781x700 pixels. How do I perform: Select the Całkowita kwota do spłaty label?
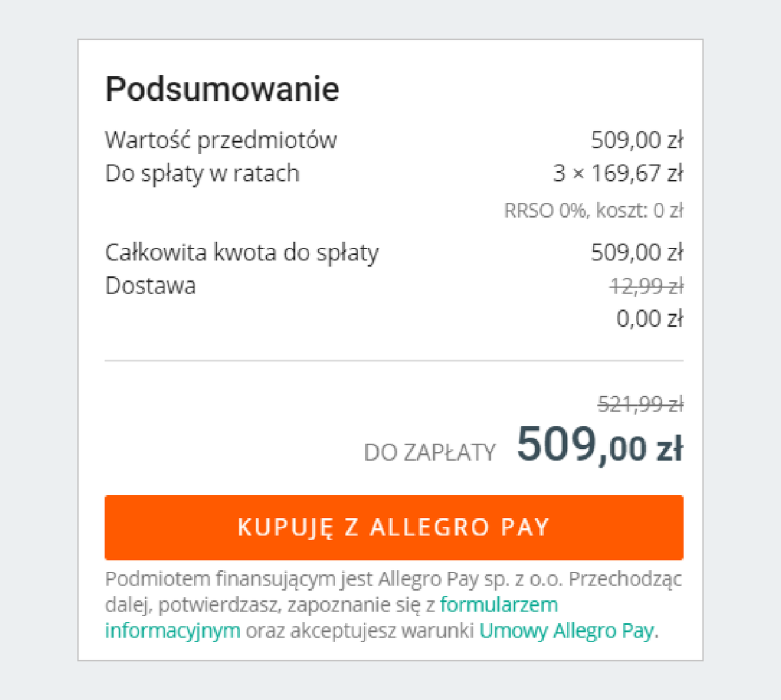(241, 252)
